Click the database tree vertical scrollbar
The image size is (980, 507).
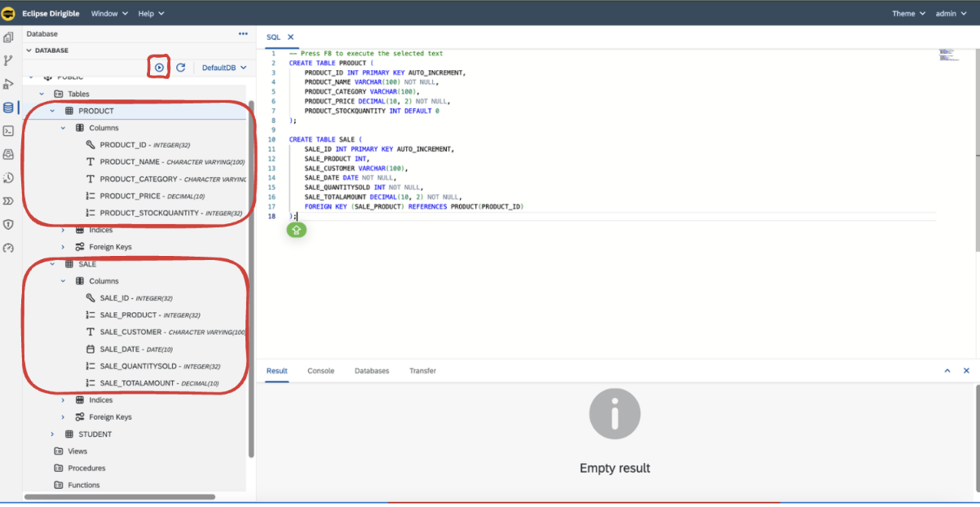(x=251, y=277)
